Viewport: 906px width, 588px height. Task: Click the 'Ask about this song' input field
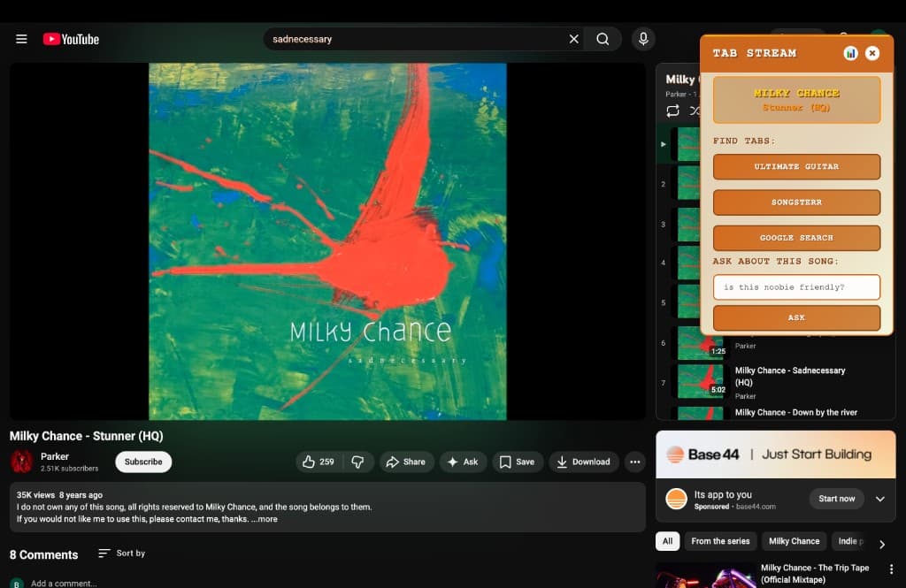(796, 287)
